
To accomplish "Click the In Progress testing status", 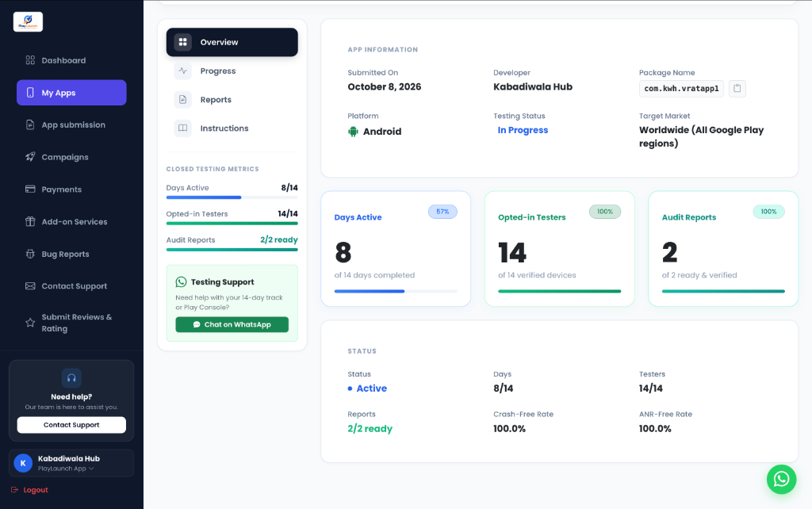I will click(x=523, y=130).
